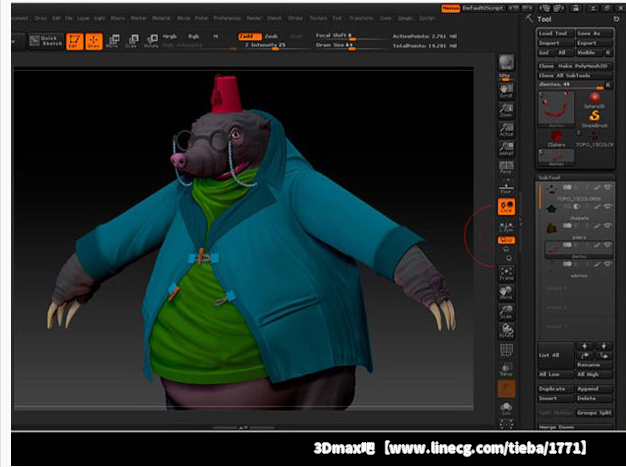Select the Sphere3D tool thumbnail
Viewport: 626px width, 467px height.
point(594,100)
